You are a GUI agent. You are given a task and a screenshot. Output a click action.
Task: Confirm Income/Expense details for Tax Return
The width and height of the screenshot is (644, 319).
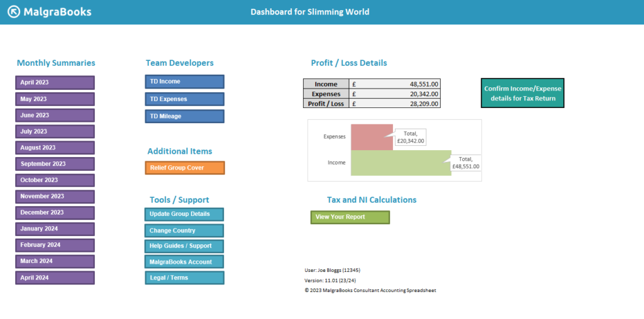pyautogui.click(x=523, y=93)
